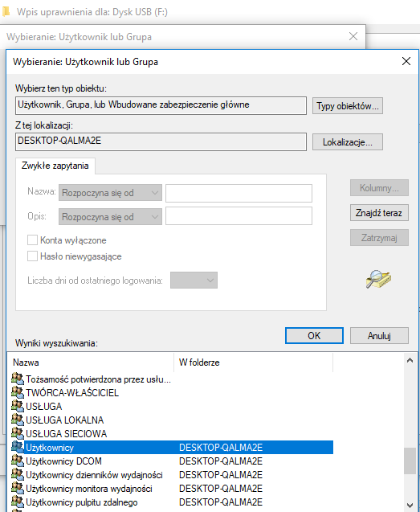Click the folder icon in the Wpis uprawnienia title

(x=6, y=12)
